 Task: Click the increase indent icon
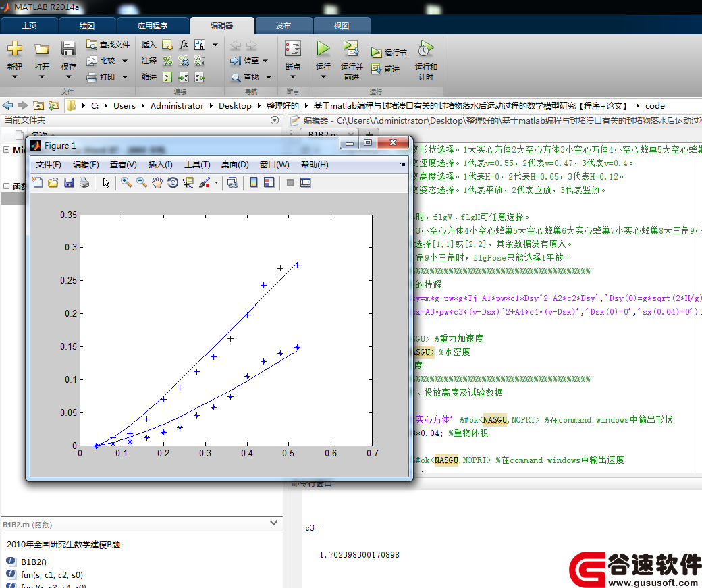pyautogui.click(x=184, y=77)
